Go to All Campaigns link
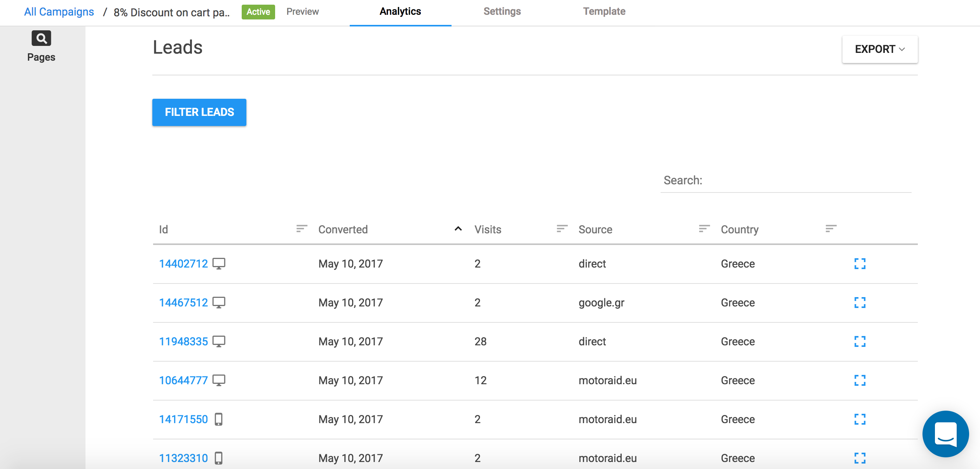Viewport: 980px width, 469px height. point(59,12)
